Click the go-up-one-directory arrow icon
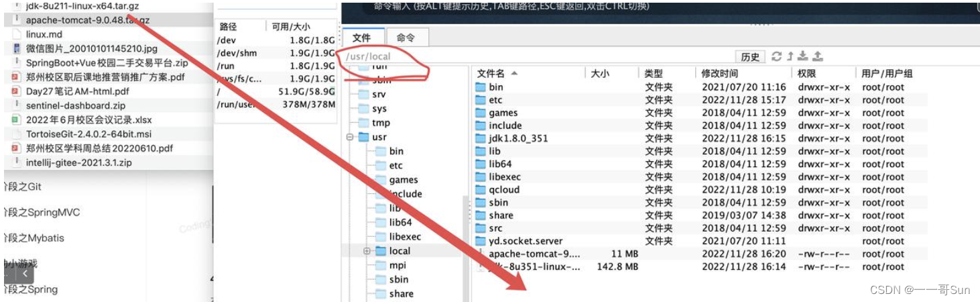 coord(790,56)
